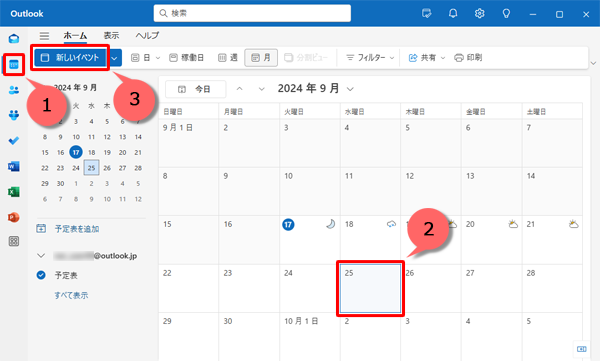
Task: Open the Calendar icon in the sidebar
Action: click(14, 65)
